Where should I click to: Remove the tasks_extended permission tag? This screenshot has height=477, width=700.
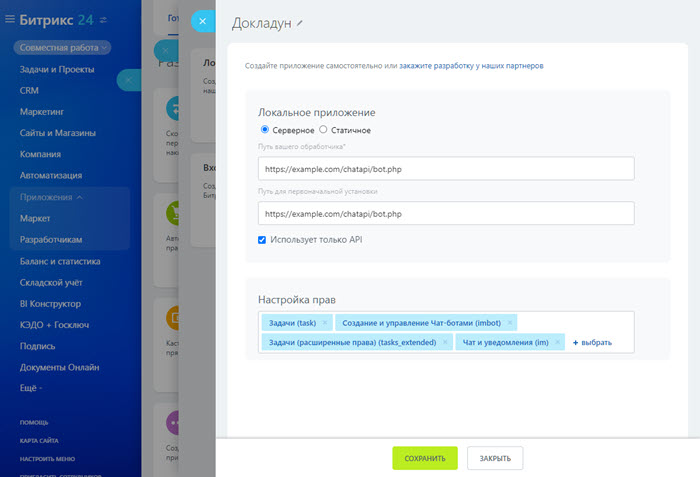click(x=445, y=342)
